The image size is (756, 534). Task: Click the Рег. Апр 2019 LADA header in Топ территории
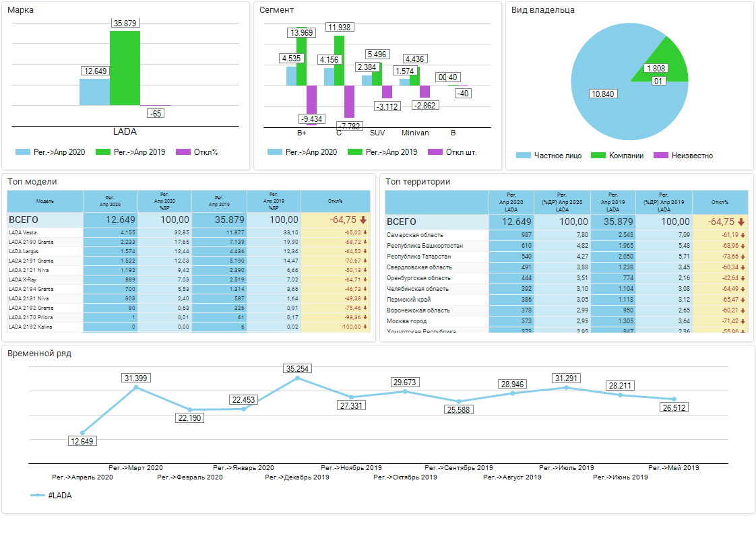(x=612, y=203)
